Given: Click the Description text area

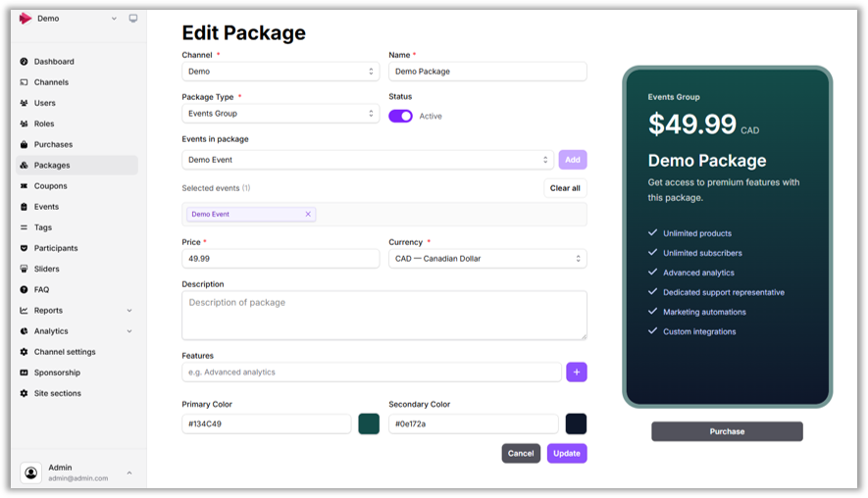Looking at the screenshot, I should pos(384,315).
